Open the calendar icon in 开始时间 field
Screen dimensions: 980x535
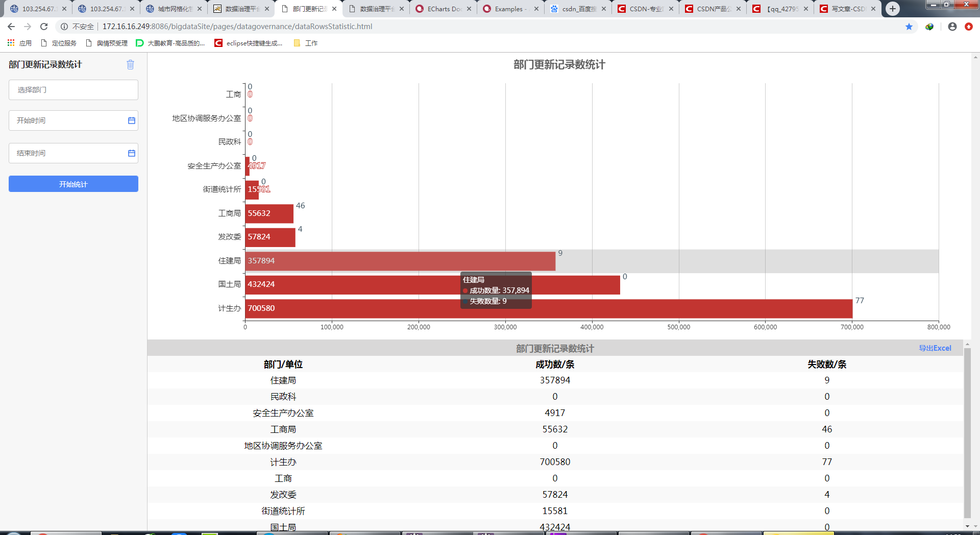point(132,120)
